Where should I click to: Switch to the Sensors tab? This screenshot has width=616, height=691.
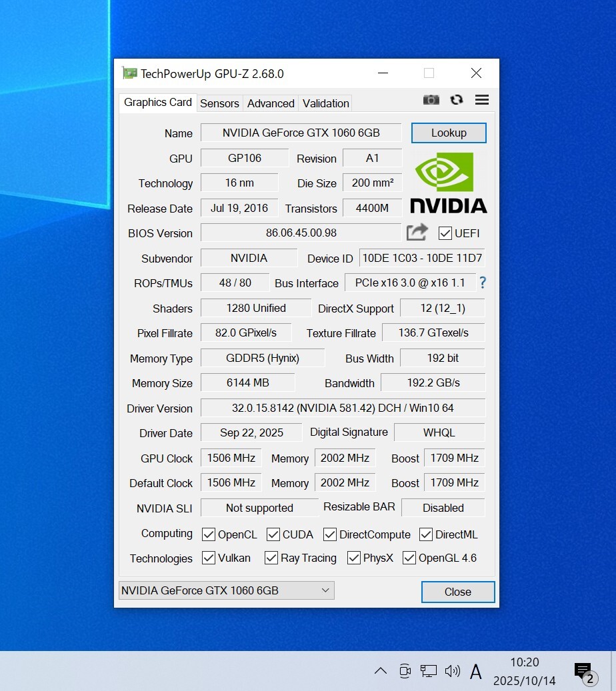(x=219, y=103)
